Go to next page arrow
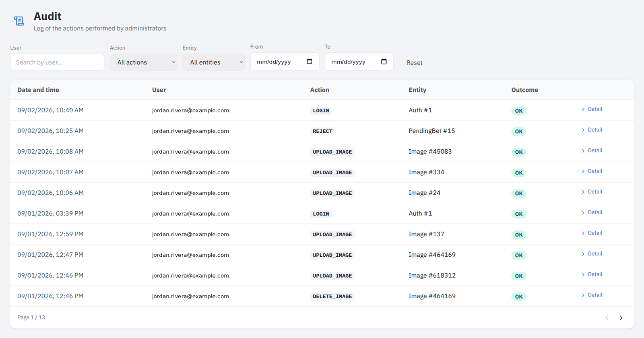 click(621, 318)
